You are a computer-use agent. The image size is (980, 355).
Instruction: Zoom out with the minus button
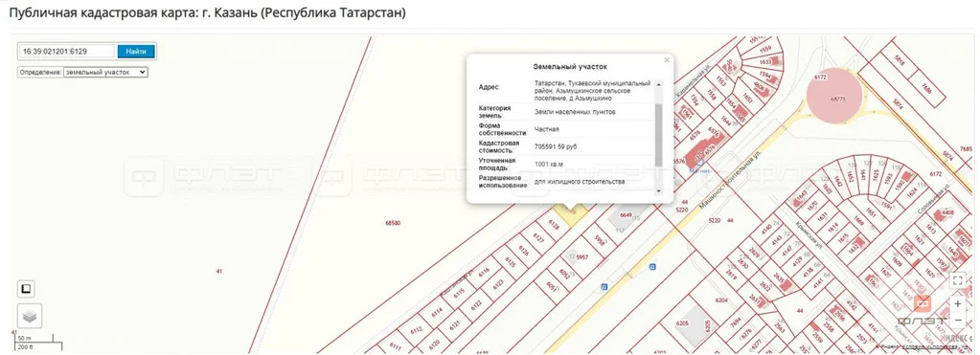pyautogui.click(x=958, y=320)
